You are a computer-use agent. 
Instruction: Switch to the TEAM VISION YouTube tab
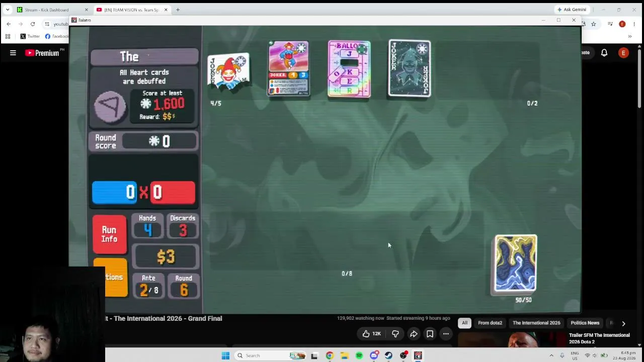pos(131,10)
